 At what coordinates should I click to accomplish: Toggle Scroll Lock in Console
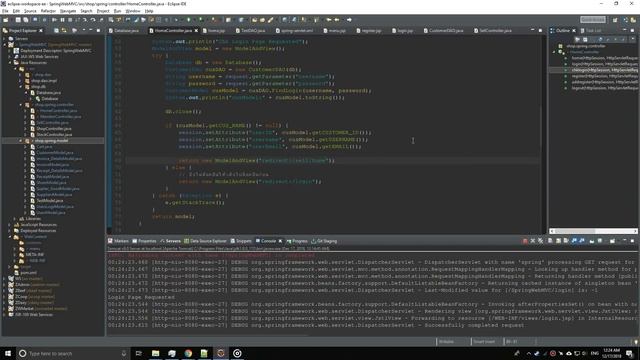(558, 241)
